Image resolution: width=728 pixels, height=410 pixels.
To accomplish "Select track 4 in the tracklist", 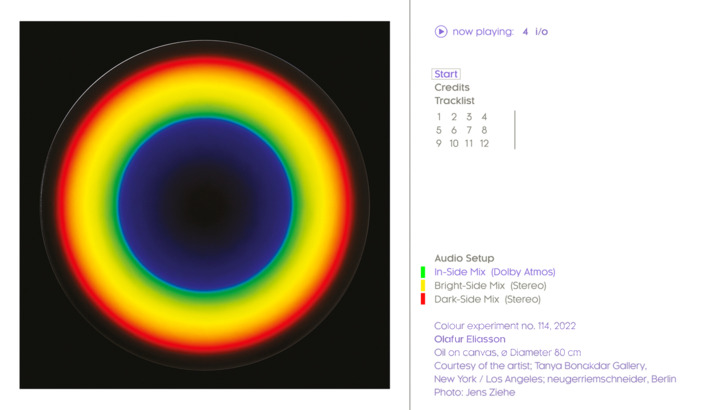I will [484, 117].
